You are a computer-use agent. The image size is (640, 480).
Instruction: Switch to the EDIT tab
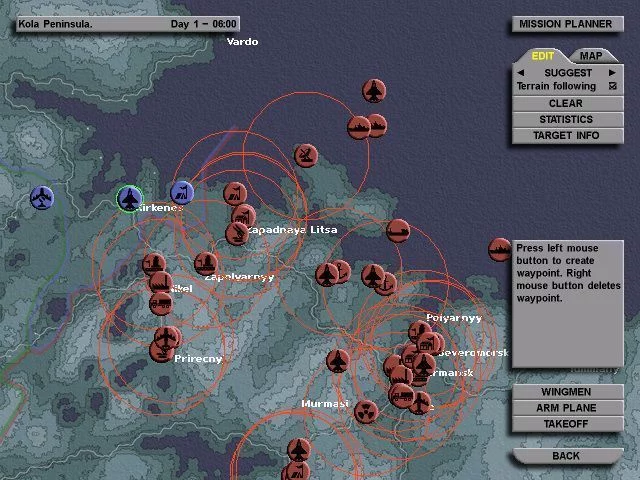tap(542, 56)
